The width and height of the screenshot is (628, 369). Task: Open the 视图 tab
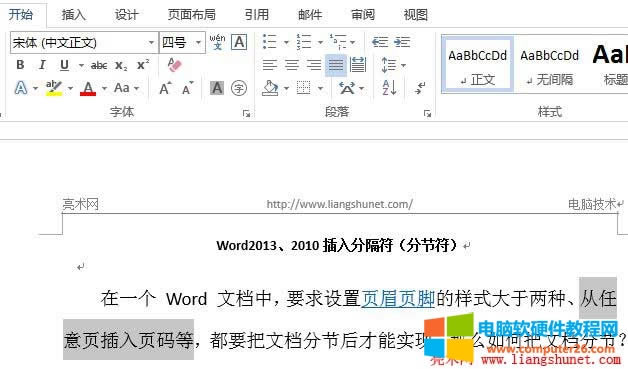coord(415,15)
